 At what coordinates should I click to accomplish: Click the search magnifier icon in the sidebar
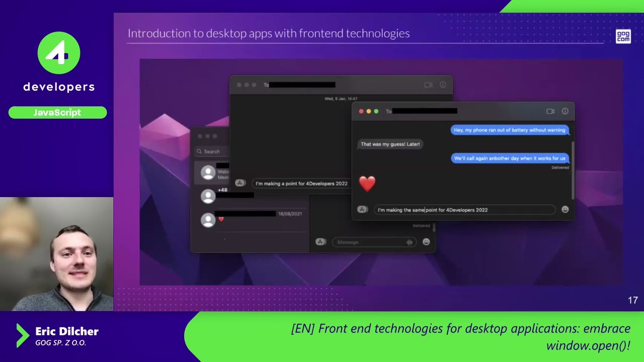click(x=199, y=151)
